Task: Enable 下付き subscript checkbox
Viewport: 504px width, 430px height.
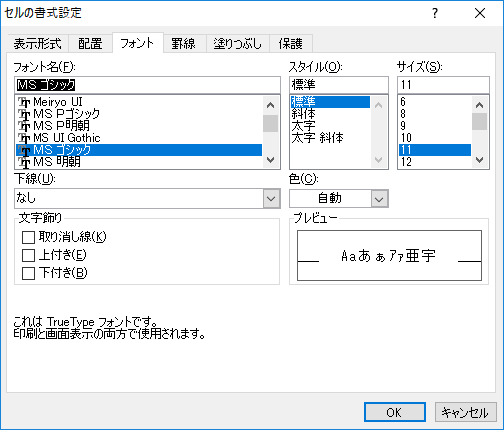Action: (x=28, y=273)
